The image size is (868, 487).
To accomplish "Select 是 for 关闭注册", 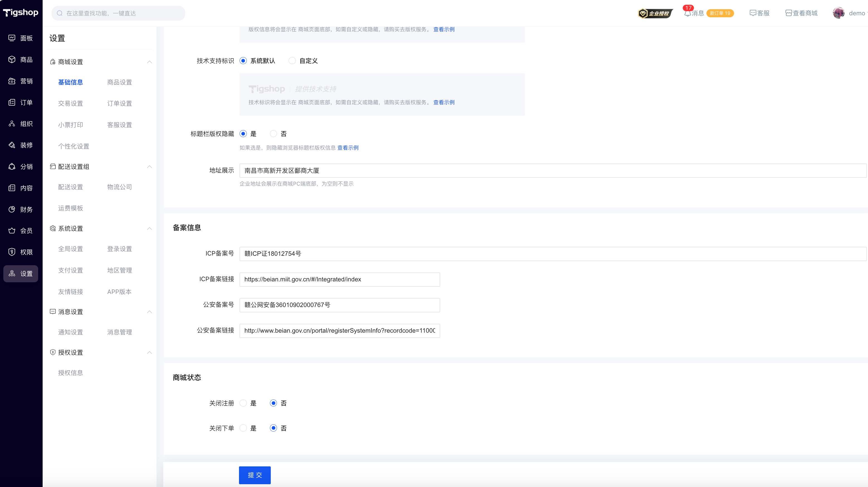I will (243, 403).
